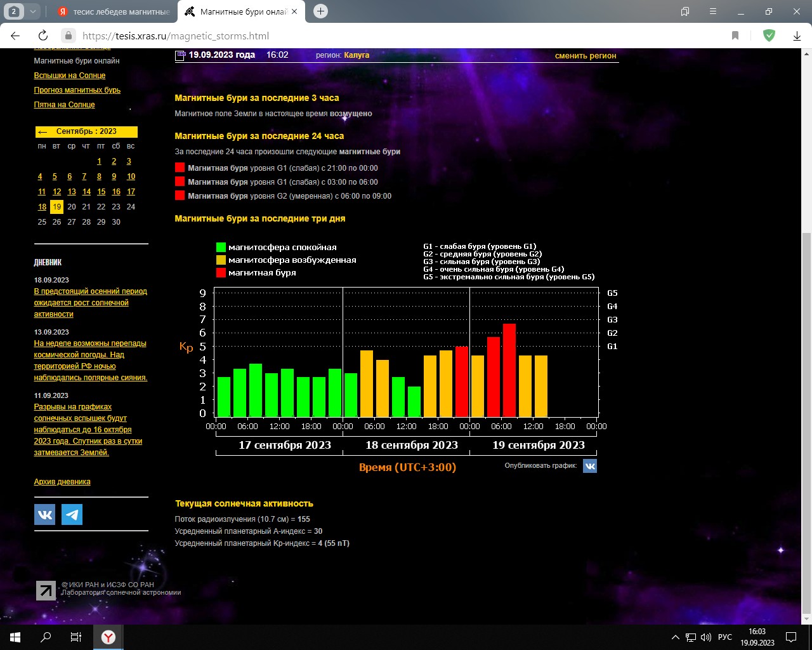Click the browser reload page icon
812x650 pixels.
coord(43,36)
